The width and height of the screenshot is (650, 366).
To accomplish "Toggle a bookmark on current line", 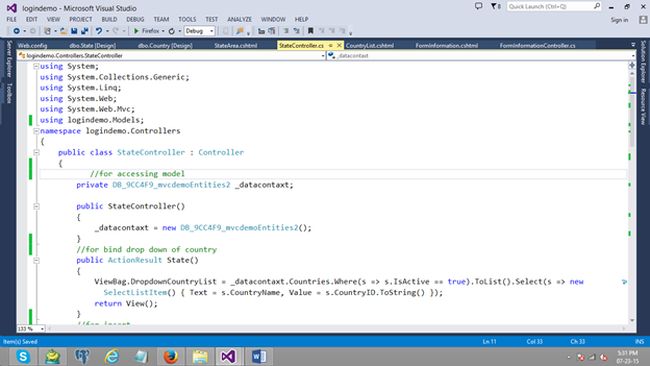I will point(310,31).
